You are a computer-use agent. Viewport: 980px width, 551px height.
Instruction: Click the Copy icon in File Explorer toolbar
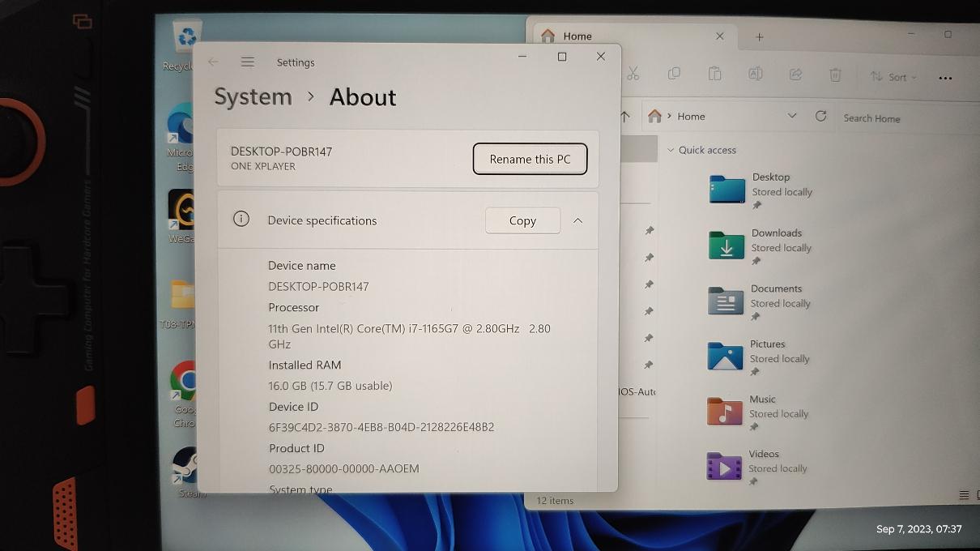pos(674,74)
